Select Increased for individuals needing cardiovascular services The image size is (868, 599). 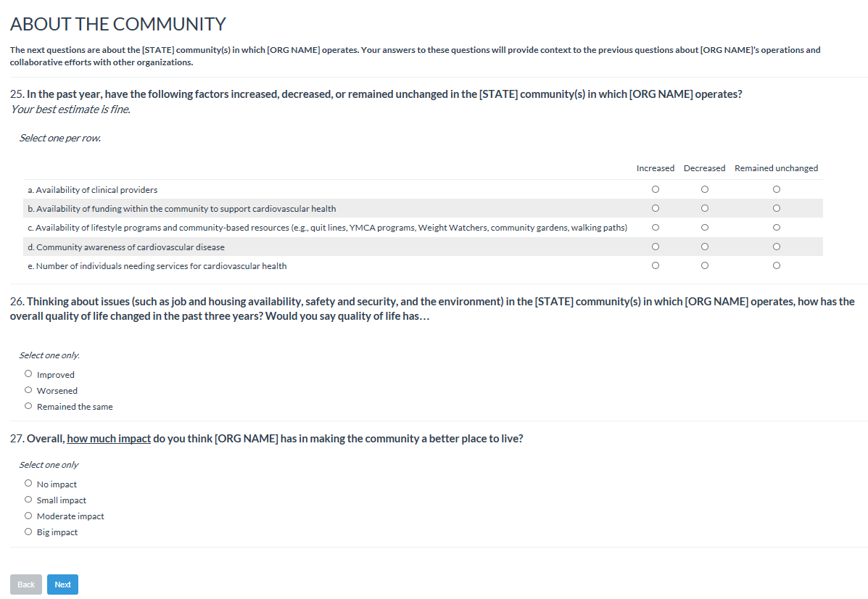656,265
